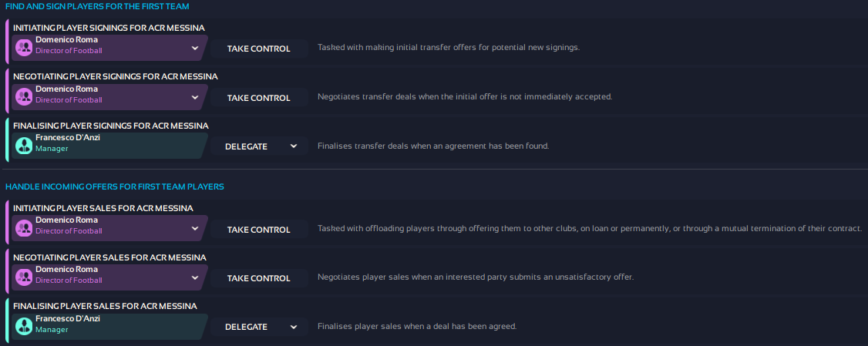This screenshot has height=346, width=868.
Task: Expand staff chevron for Initiating Player Sales
Action: coord(195,229)
